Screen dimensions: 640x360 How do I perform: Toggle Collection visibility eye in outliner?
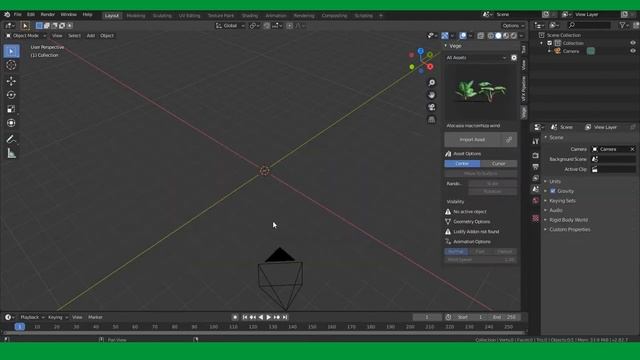[633, 43]
